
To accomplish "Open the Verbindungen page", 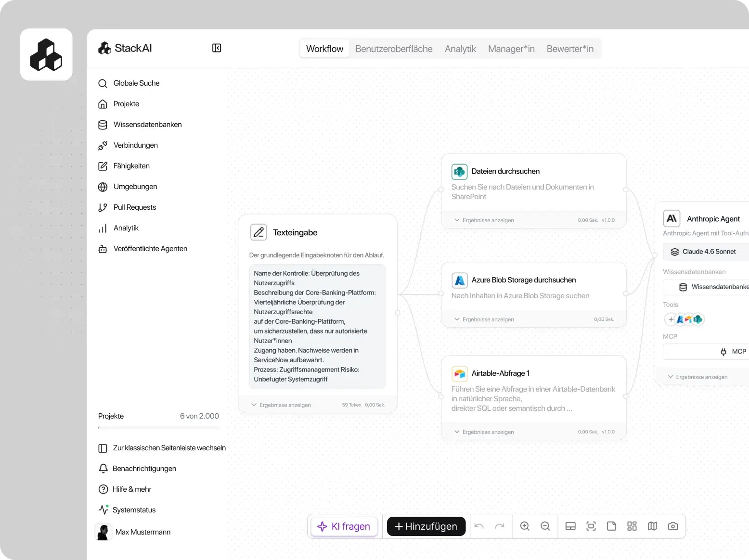I will click(128, 145).
